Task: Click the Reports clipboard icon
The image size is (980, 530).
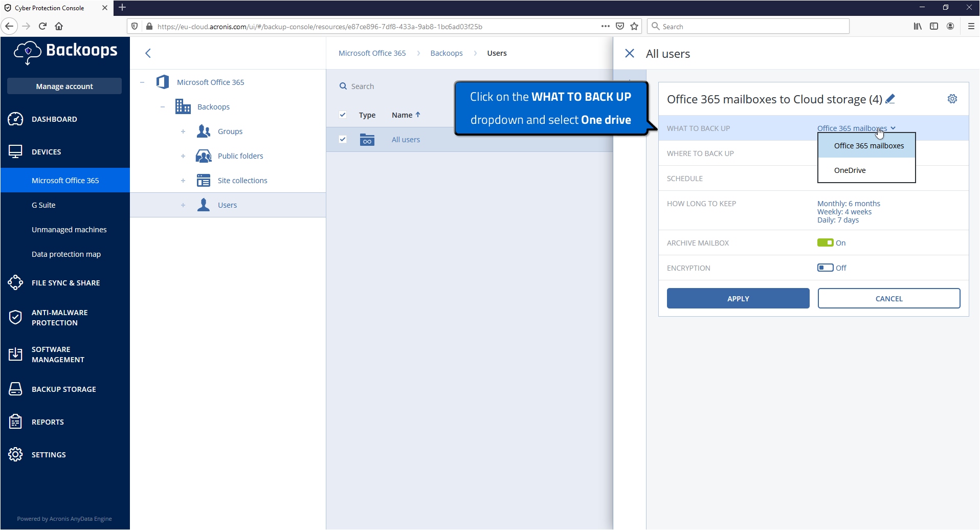Action: pos(15,422)
